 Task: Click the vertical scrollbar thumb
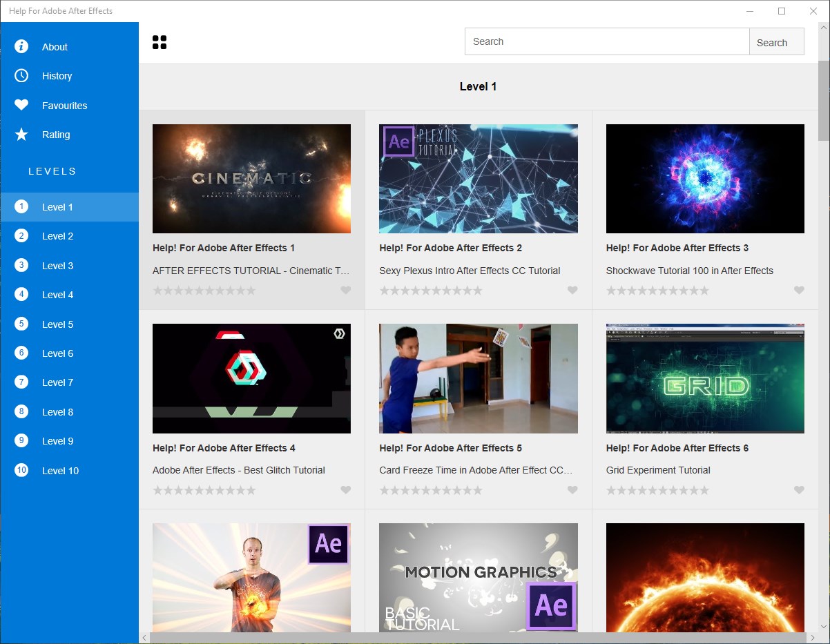(x=824, y=100)
